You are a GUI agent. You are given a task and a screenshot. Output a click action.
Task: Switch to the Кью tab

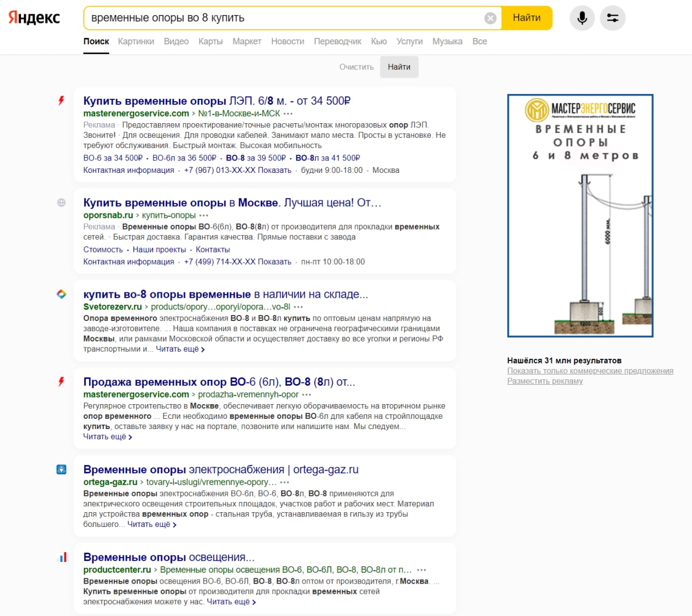pyautogui.click(x=379, y=41)
